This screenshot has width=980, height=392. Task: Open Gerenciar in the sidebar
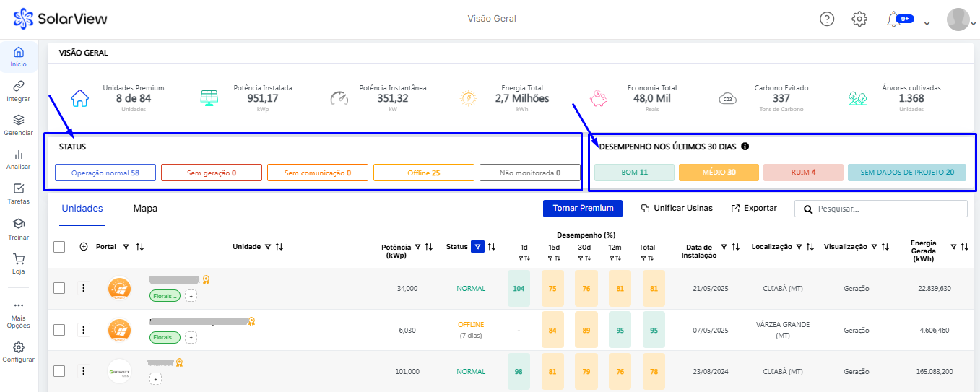(19, 121)
